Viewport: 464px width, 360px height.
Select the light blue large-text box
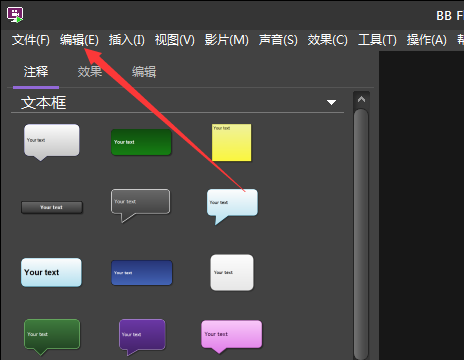[51, 272]
